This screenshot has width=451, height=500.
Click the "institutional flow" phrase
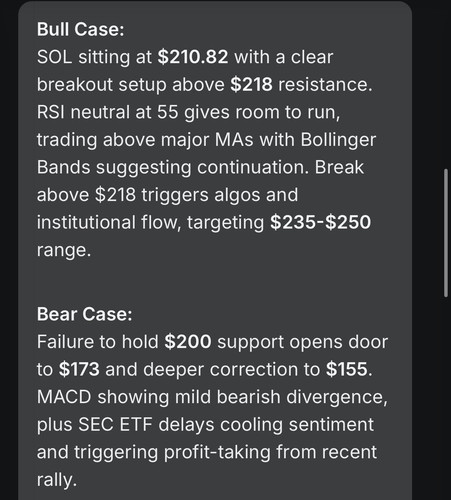pos(109,222)
